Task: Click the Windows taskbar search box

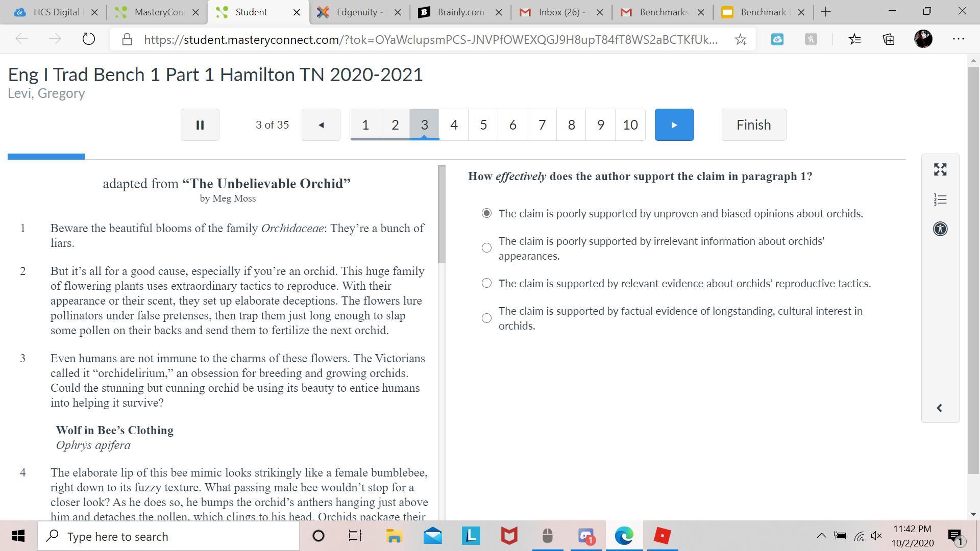Action: coord(168,536)
